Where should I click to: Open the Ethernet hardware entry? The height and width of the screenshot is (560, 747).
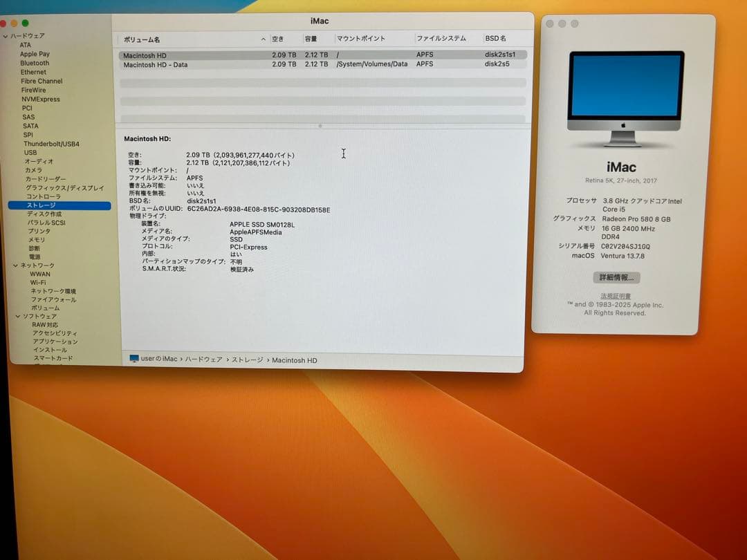33,72
